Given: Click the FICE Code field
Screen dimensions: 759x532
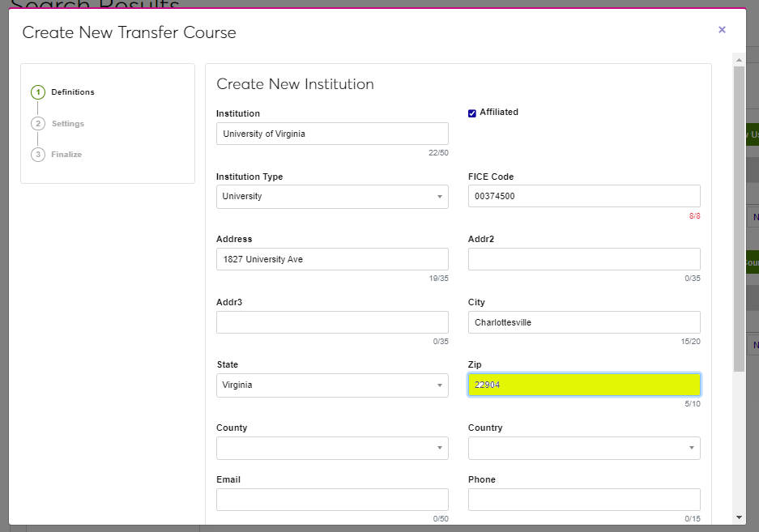Looking at the screenshot, I should tap(584, 196).
